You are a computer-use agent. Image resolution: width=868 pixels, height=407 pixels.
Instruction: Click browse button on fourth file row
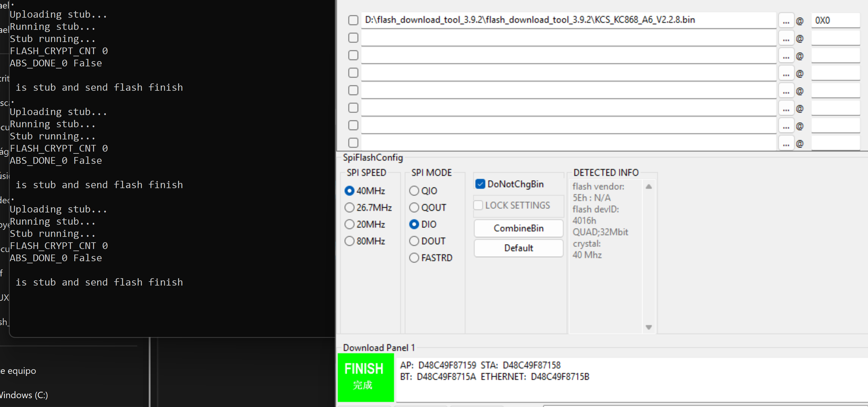pyautogui.click(x=786, y=73)
